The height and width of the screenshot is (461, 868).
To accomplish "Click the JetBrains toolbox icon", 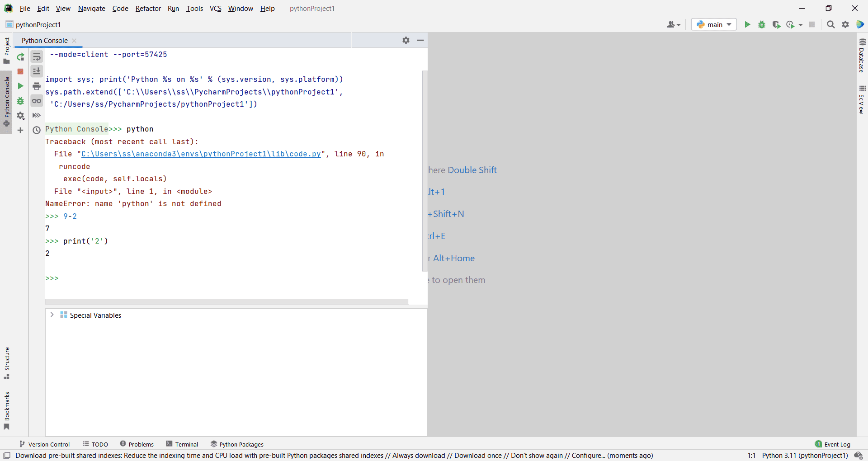I will [x=860, y=24].
